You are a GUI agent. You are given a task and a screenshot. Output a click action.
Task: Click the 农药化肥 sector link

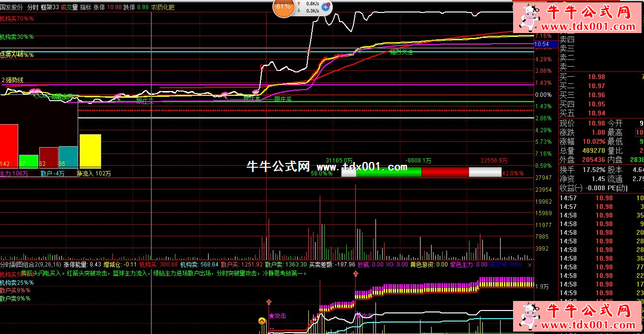163,7
